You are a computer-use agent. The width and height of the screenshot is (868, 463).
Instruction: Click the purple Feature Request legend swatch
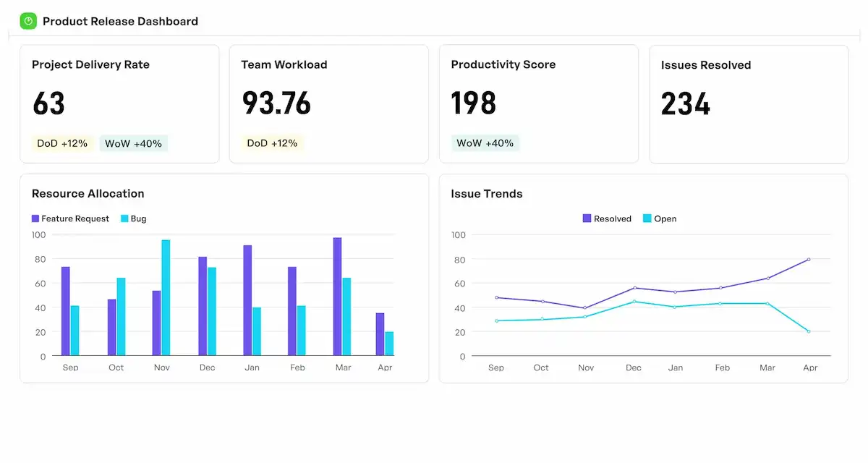[35, 218]
